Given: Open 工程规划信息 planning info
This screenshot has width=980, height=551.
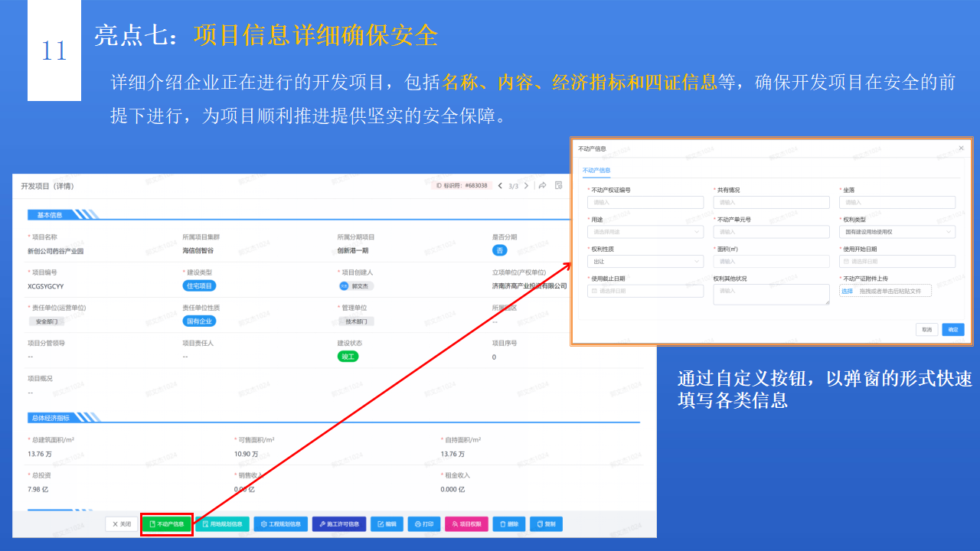Looking at the screenshot, I should tap(280, 523).
